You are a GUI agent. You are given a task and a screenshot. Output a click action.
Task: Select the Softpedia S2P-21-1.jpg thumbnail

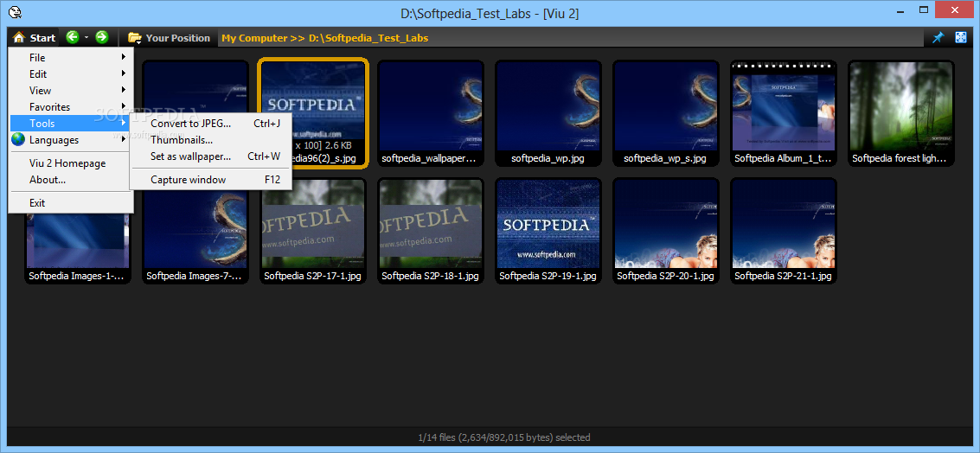click(x=783, y=231)
